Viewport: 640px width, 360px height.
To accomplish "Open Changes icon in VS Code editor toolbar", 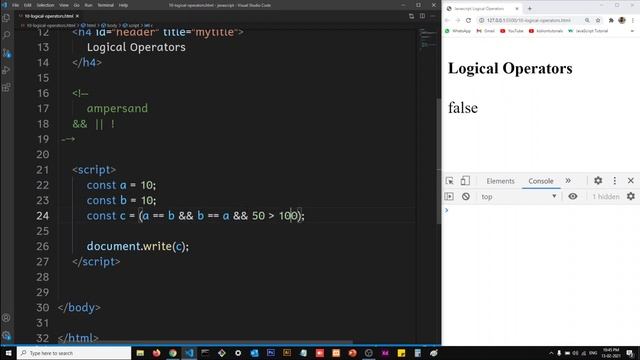I will (411, 16).
